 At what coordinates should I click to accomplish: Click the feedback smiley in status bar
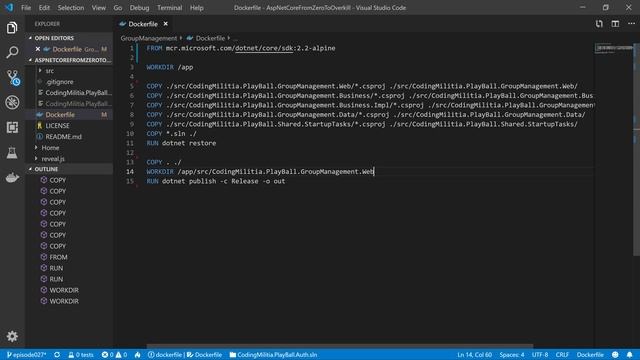pyautogui.click(x=615, y=355)
